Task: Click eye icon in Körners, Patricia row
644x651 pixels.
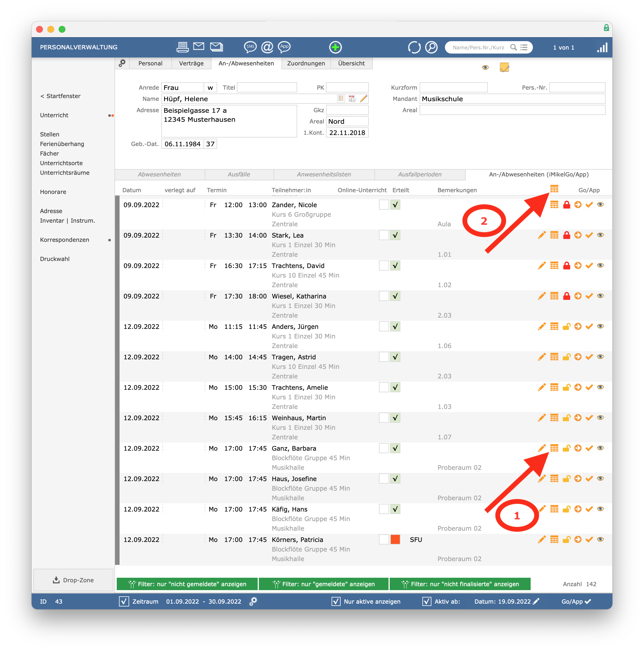Action: [x=601, y=539]
